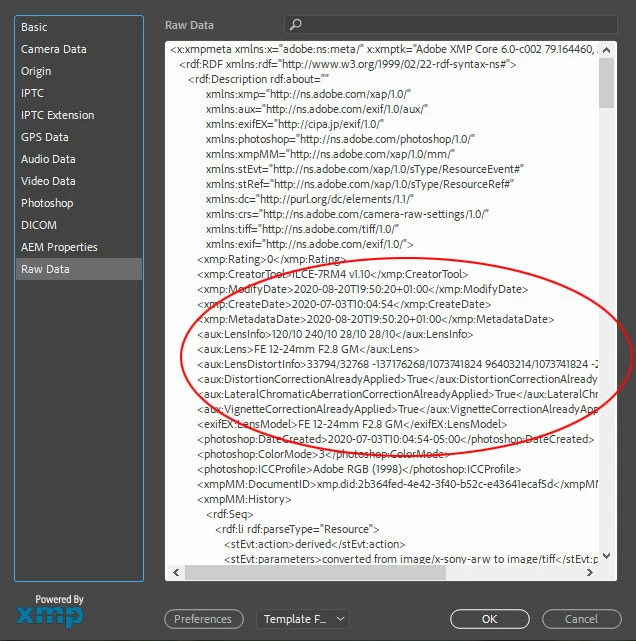Click the vertical scrollbar up arrow

coord(607,50)
